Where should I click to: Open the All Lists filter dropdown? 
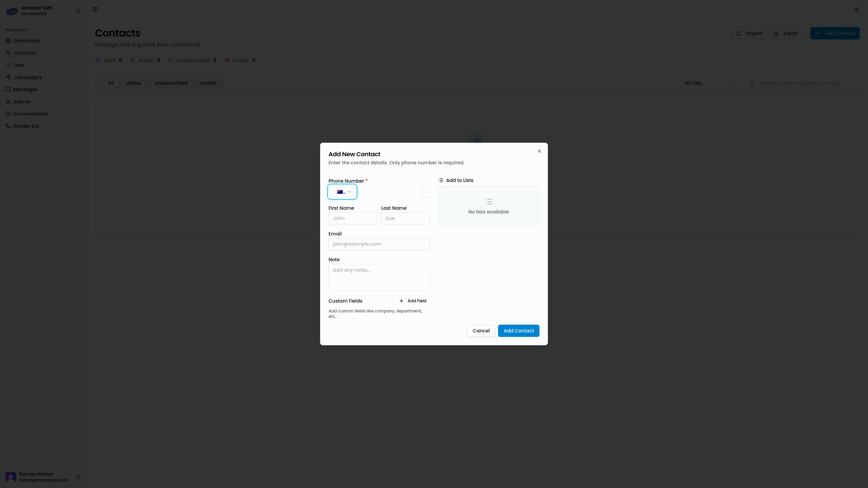[710, 83]
